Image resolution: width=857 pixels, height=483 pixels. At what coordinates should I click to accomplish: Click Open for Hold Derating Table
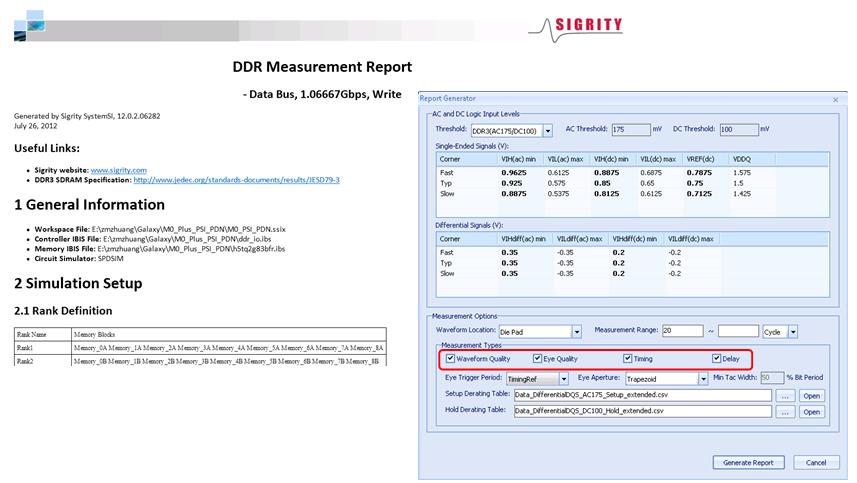[x=811, y=412]
